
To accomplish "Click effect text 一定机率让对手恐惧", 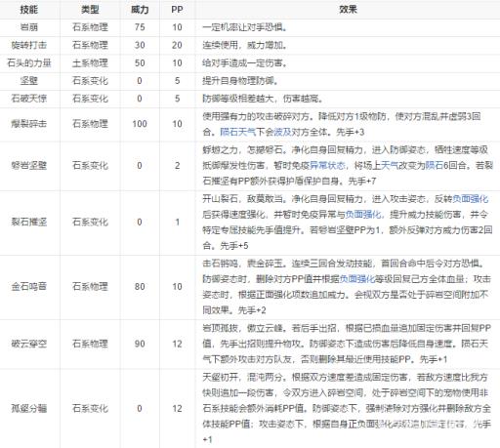I will pyautogui.click(x=244, y=27).
